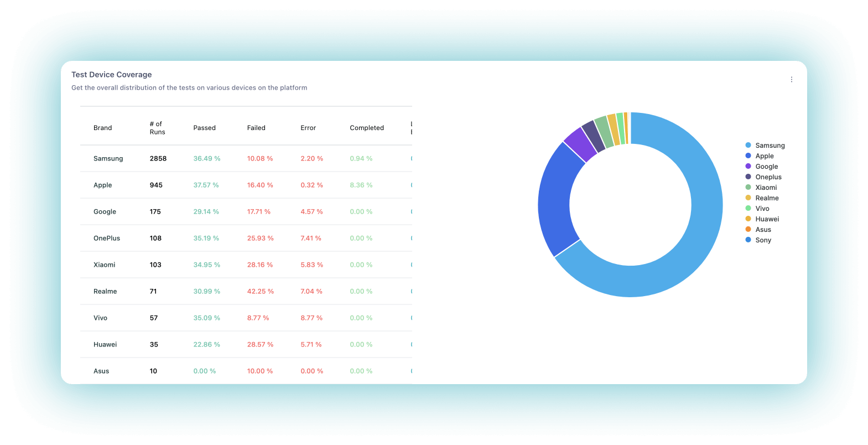The width and height of the screenshot is (868, 445).
Task: Click the Oneplus legend color dot
Action: coord(748,177)
